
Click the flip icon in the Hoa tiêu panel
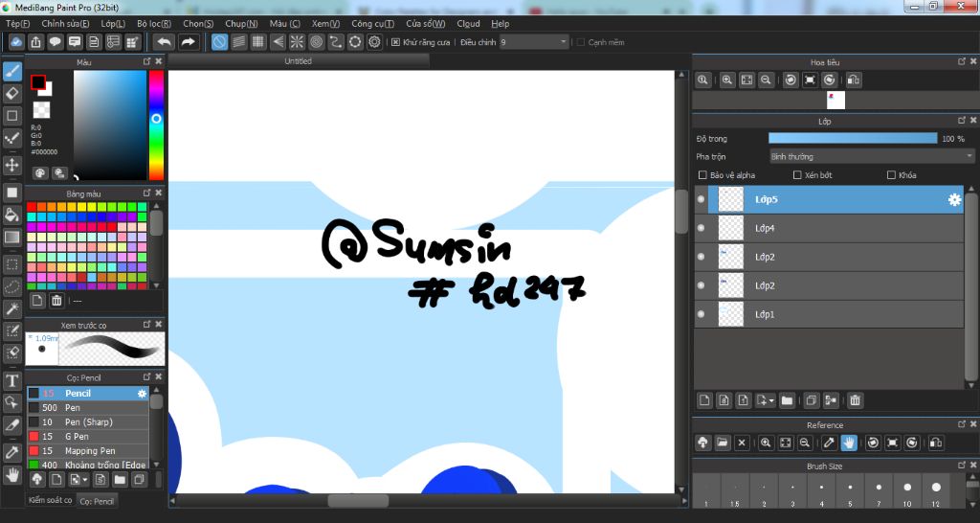click(853, 80)
